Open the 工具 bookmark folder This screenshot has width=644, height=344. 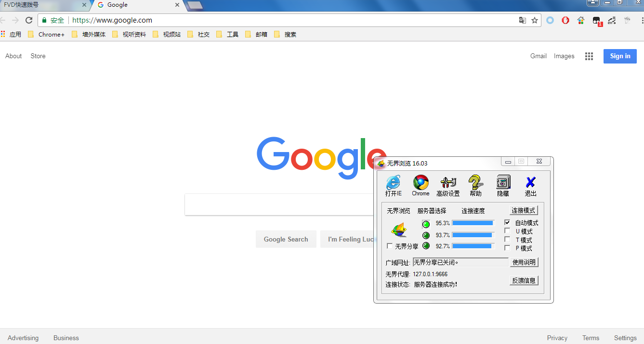227,34
